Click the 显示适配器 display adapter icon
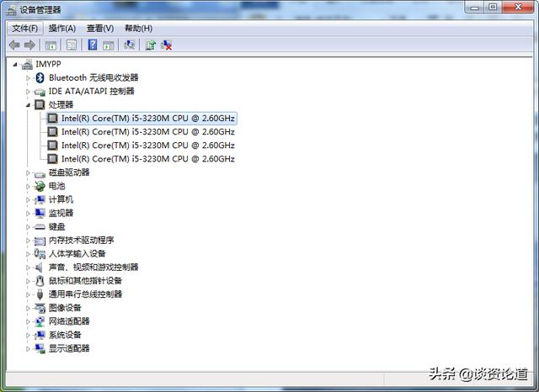 click(x=40, y=349)
